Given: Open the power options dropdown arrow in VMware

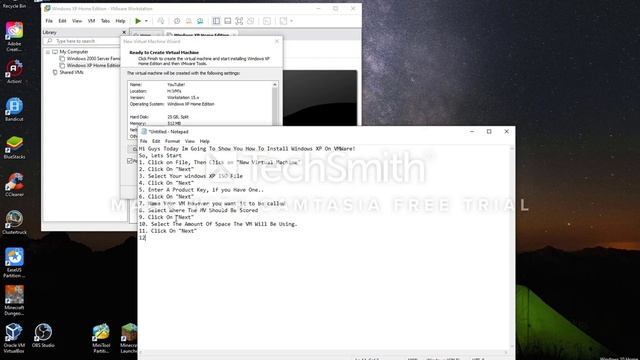Looking at the screenshot, I should [146, 21].
